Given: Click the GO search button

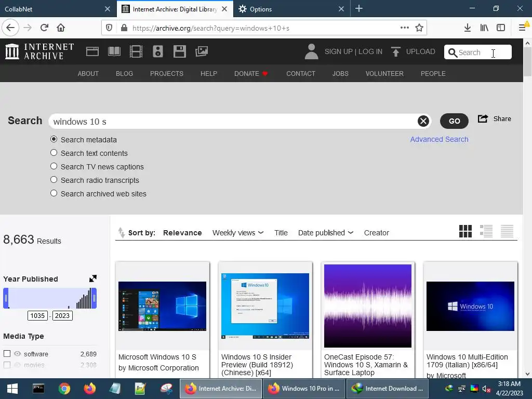Looking at the screenshot, I should pos(454,121).
